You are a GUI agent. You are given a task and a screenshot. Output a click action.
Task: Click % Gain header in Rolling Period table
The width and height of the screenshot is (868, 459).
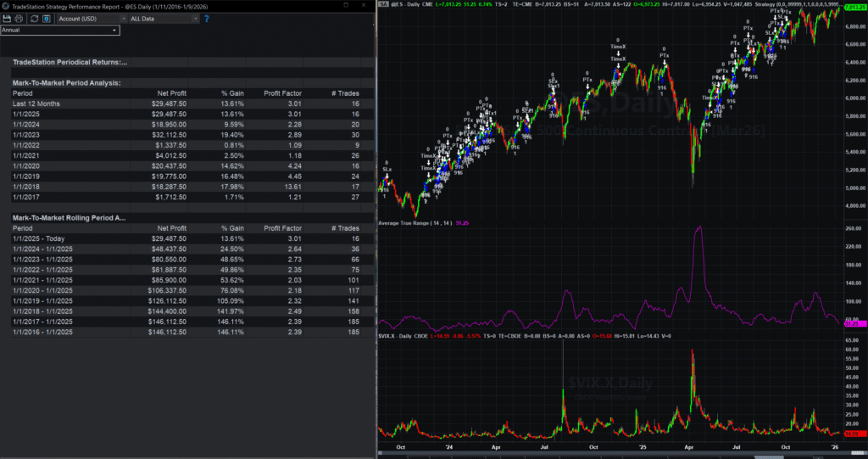point(231,228)
